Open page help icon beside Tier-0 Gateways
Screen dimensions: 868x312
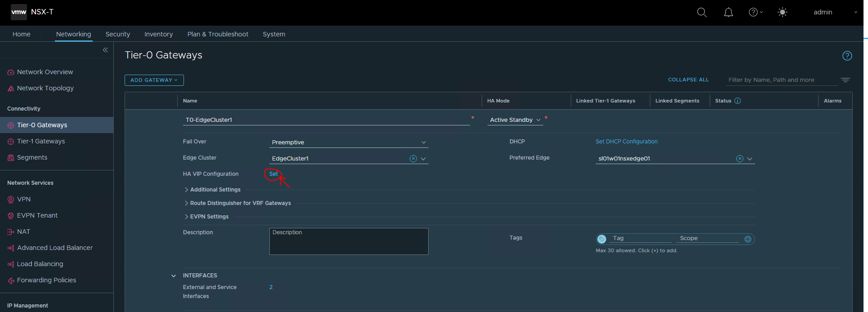[847, 56]
